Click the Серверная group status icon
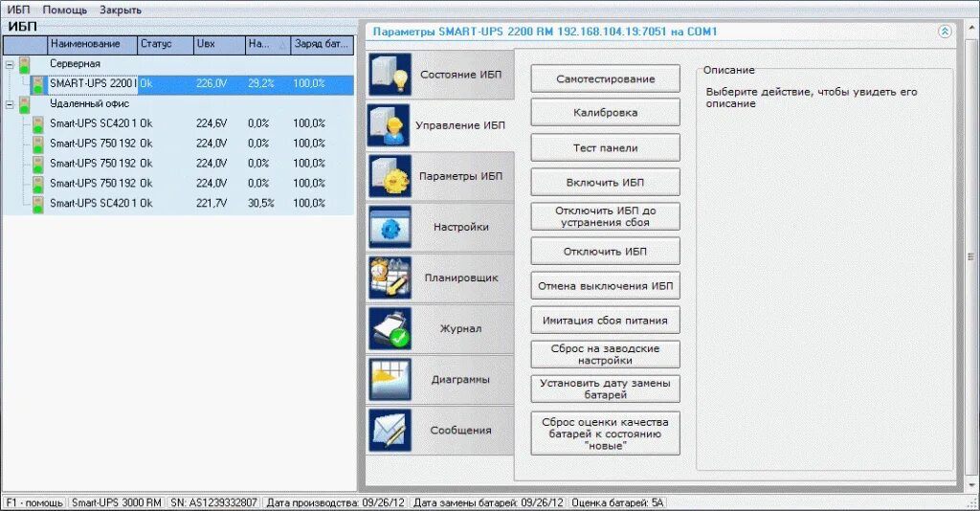Viewport: 980px width, 511px height. tap(24, 64)
